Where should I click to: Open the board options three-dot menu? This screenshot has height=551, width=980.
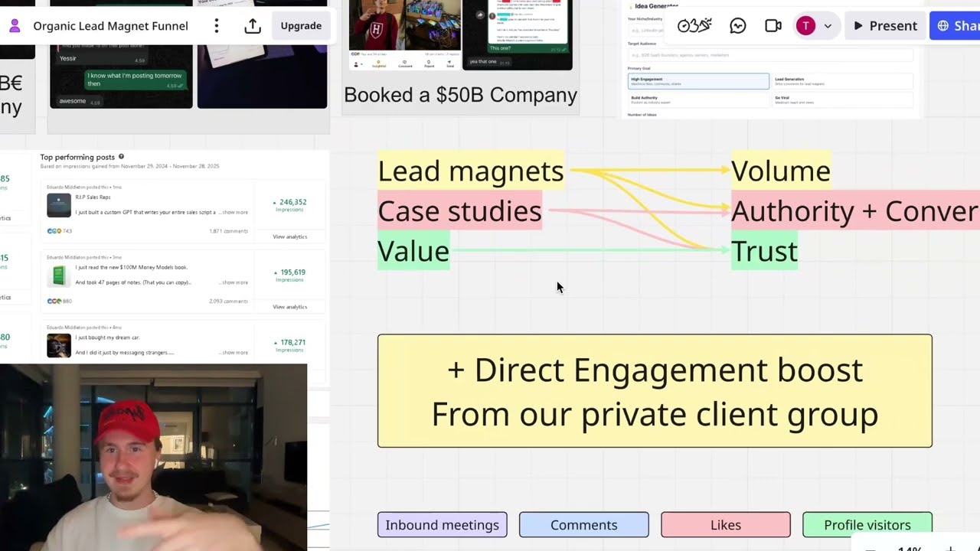click(x=217, y=26)
